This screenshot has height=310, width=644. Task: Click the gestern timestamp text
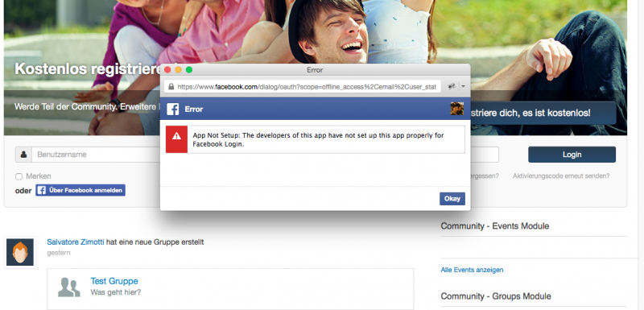pyautogui.click(x=58, y=253)
